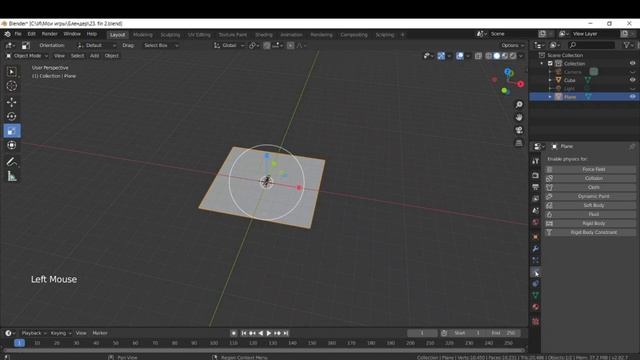Open the Scene properties tab
The image size is (640, 360).
pyautogui.click(x=536, y=211)
